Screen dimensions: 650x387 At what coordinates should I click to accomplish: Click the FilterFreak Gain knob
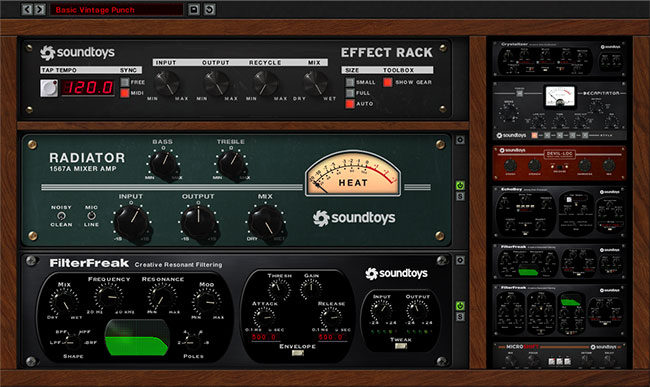click(310, 289)
